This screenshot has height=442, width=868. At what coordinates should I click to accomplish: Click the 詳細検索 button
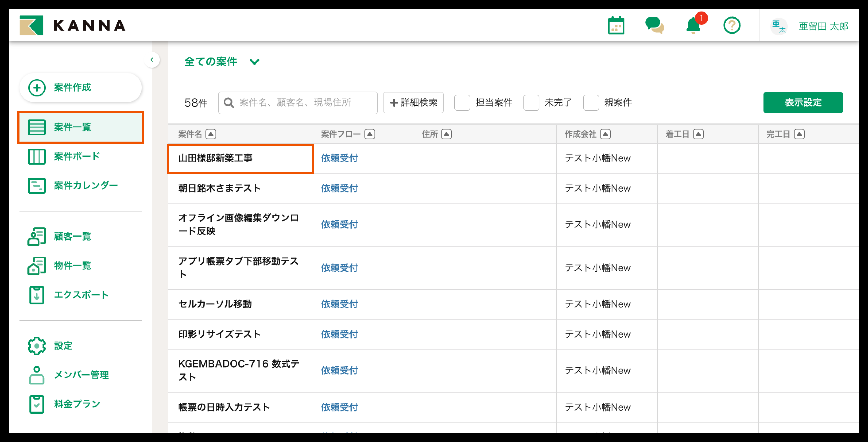[x=413, y=102]
